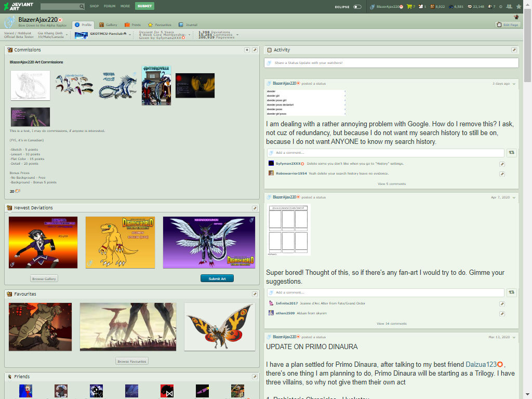Viewport: 532px width, 399px height.
Task: Edit the Favourites widget
Action: [x=255, y=294]
